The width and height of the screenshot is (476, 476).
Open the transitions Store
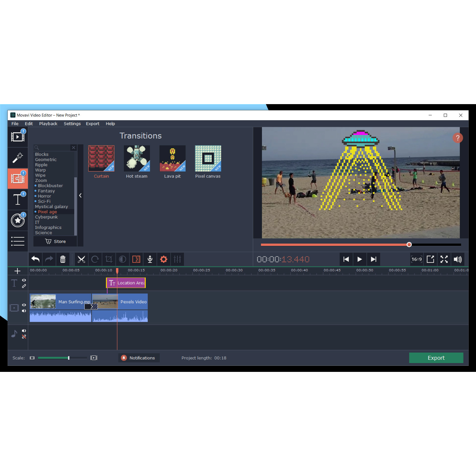coord(56,241)
